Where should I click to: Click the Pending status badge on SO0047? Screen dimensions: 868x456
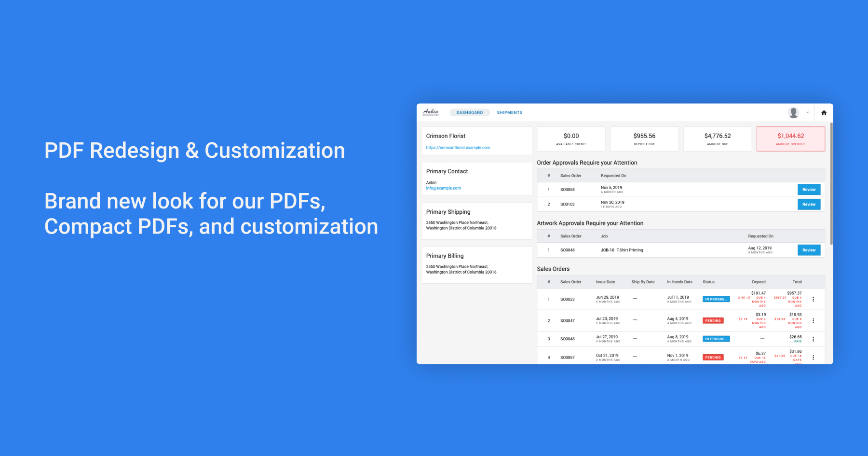pos(713,321)
